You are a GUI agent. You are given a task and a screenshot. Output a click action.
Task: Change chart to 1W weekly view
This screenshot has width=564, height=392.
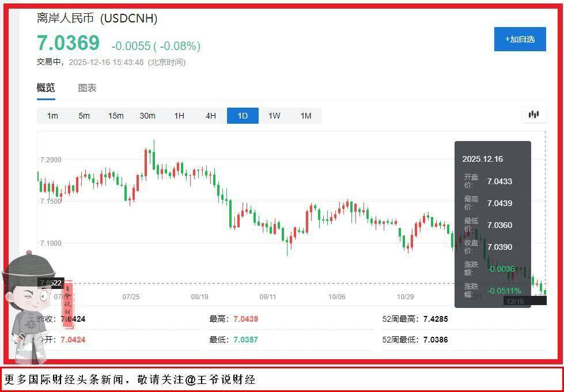pyautogui.click(x=274, y=116)
